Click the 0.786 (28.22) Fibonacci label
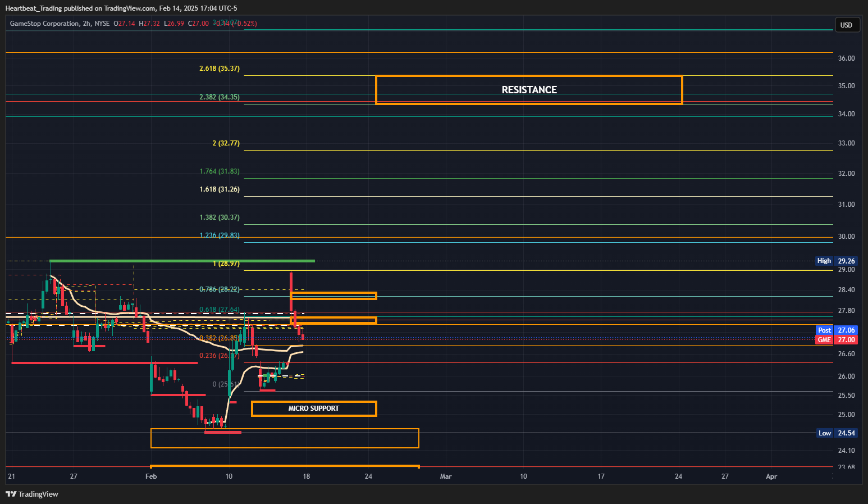The image size is (868, 504). 220,289
